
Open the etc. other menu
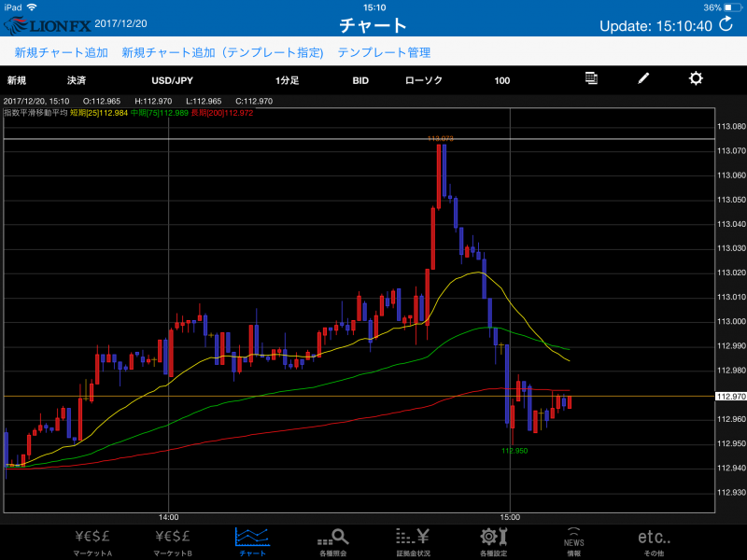[654, 541]
